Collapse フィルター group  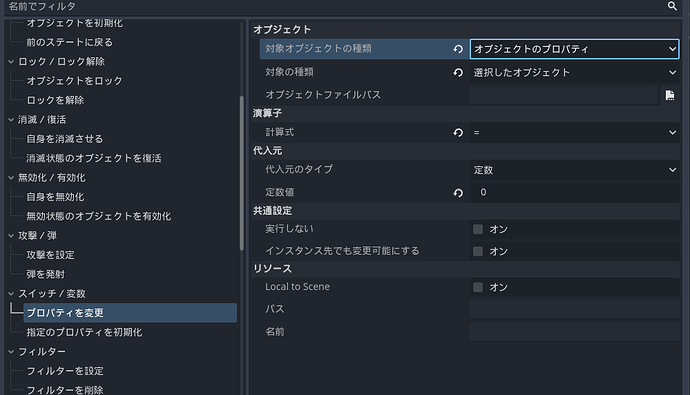11,352
